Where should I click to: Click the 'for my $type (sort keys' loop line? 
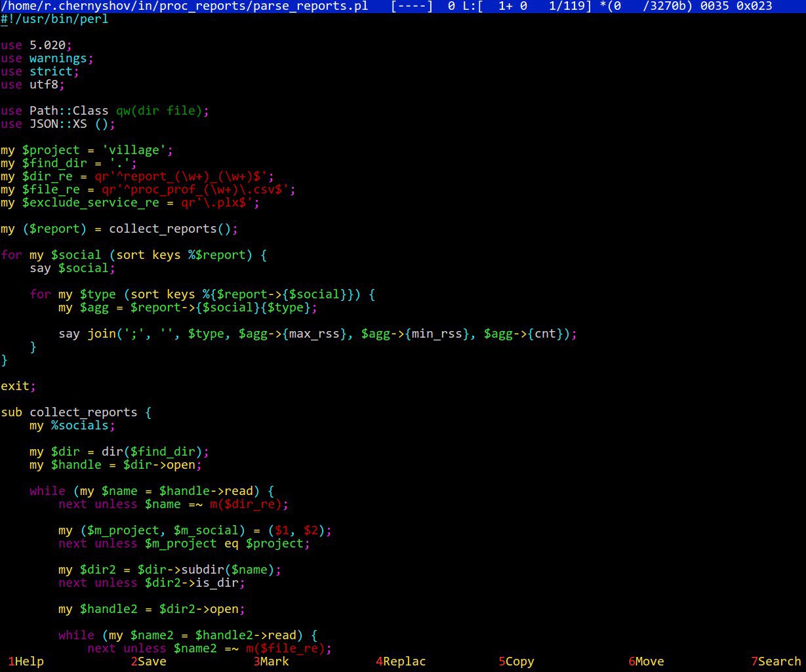click(203, 294)
